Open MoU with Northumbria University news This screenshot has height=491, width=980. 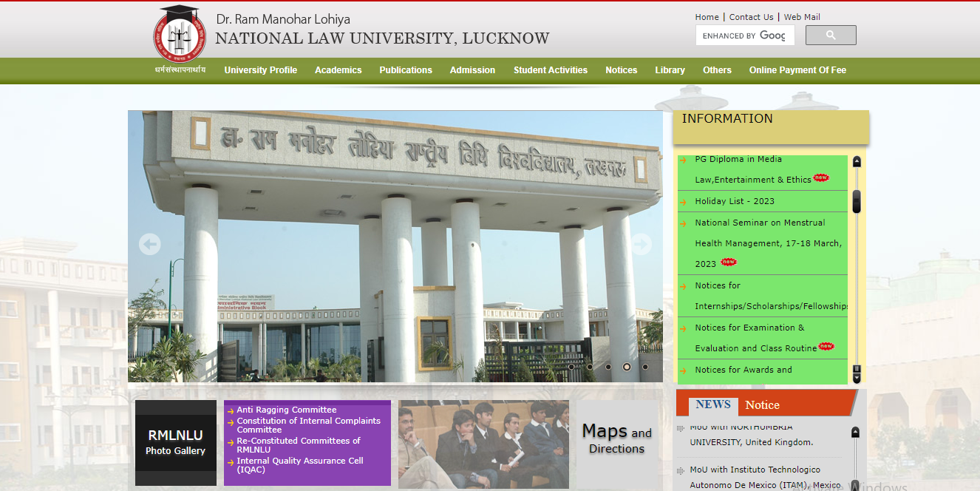(752, 435)
